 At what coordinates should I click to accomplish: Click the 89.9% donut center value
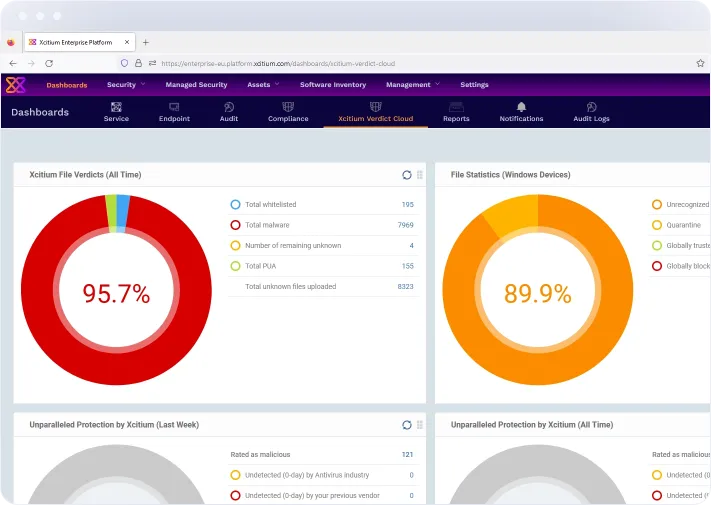[x=538, y=293]
